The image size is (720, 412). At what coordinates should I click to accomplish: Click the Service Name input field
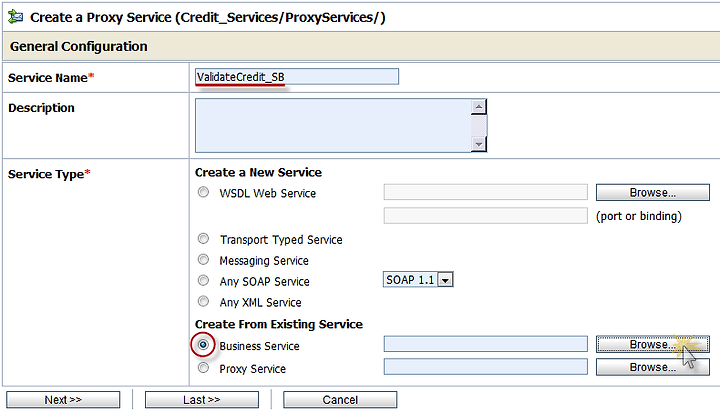(297, 77)
